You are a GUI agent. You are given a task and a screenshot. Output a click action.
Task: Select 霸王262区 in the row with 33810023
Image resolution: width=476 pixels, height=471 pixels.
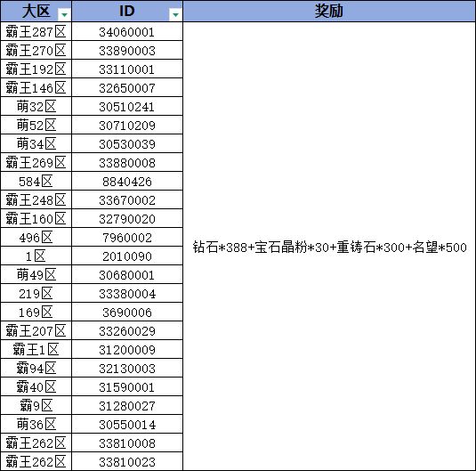pos(36,461)
